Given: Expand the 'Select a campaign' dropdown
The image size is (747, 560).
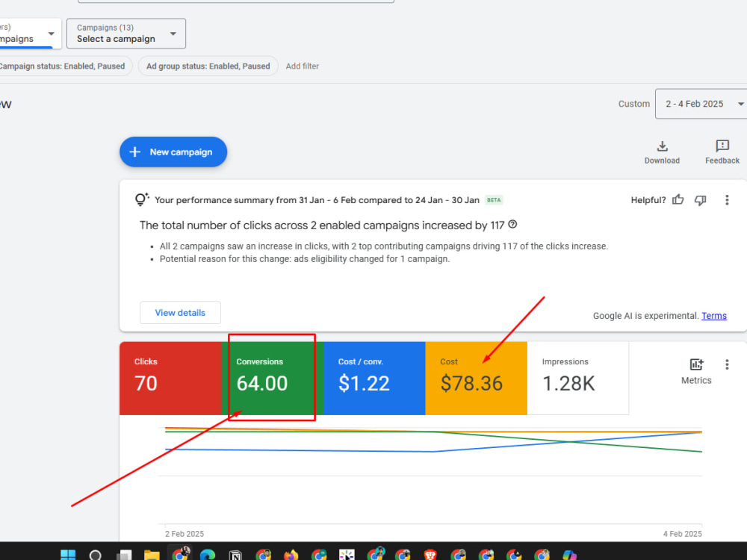Looking at the screenshot, I should click(x=126, y=34).
